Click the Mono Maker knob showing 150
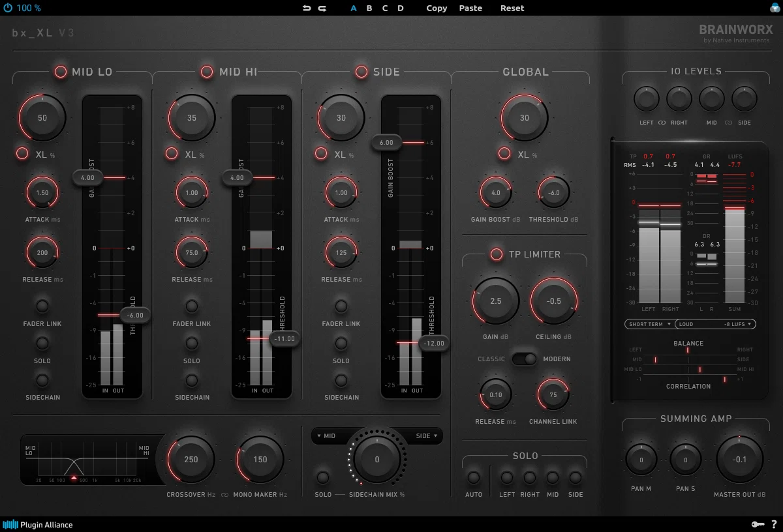783x532 pixels. [260, 460]
